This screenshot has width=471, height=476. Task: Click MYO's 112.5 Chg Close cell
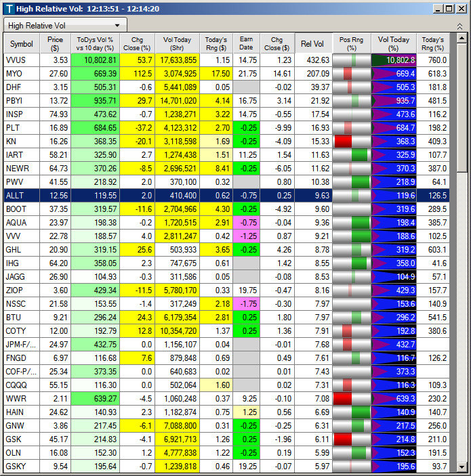(x=138, y=73)
